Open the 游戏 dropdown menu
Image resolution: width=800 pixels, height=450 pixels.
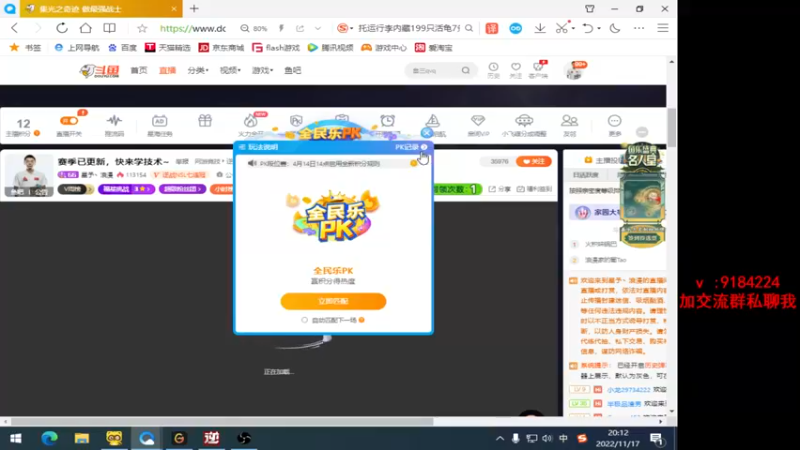[262, 70]
